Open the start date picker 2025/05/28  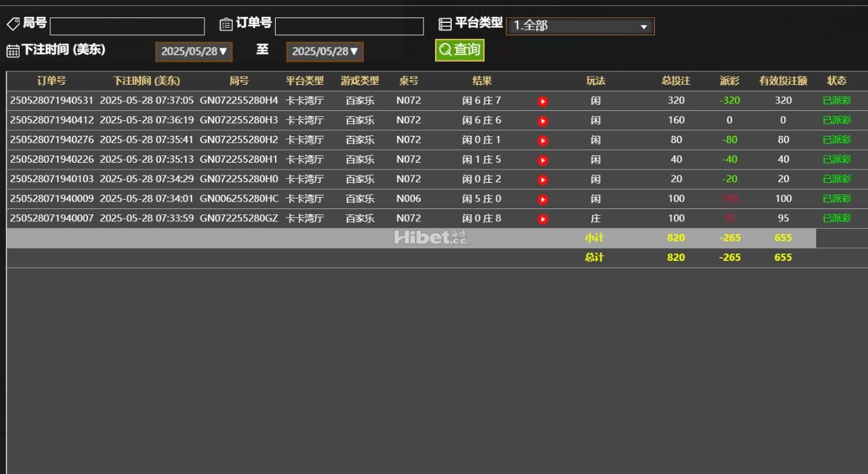(194, 51)
